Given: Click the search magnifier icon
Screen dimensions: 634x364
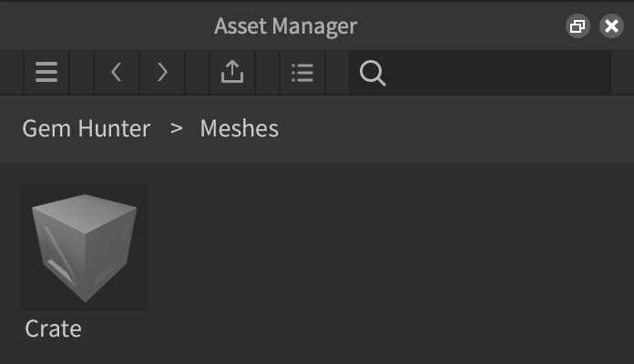Looking at the screenshot, I should pyautogui.click(x=373, y=73).
